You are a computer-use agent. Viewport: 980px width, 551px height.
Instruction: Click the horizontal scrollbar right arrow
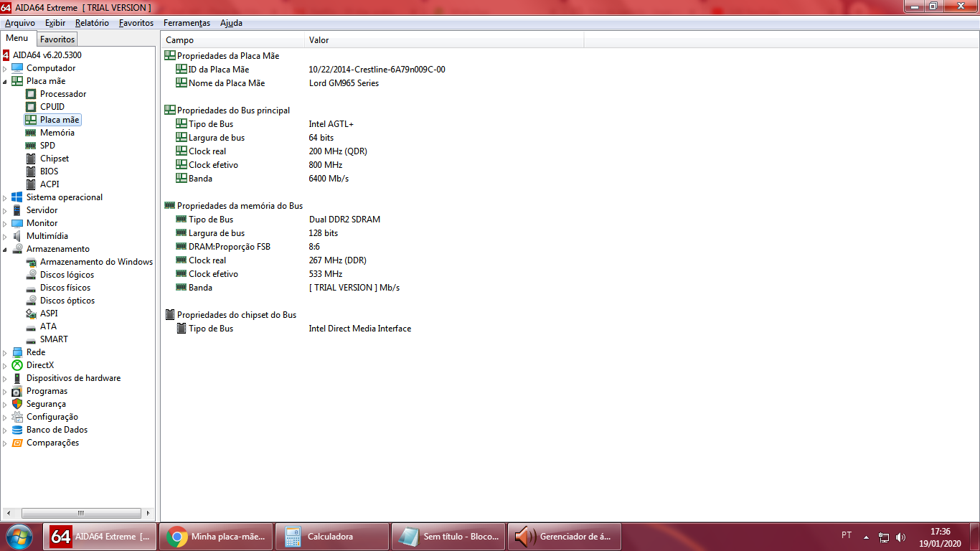(x=148, y=514)
